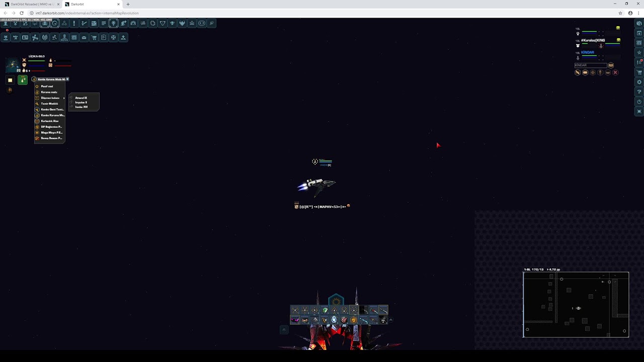
Task: Click the first hexagon group option icon
Action: click(578, 72)
